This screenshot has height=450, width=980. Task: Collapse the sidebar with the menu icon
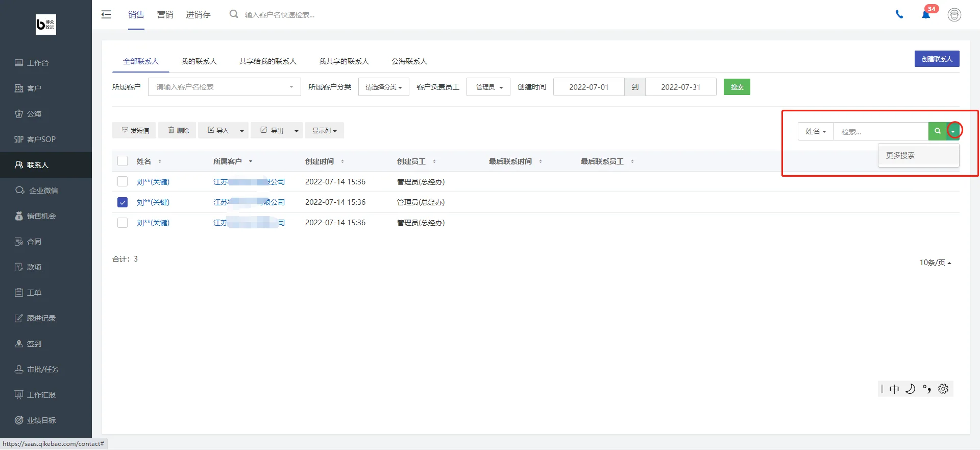(x=106, y=14)
